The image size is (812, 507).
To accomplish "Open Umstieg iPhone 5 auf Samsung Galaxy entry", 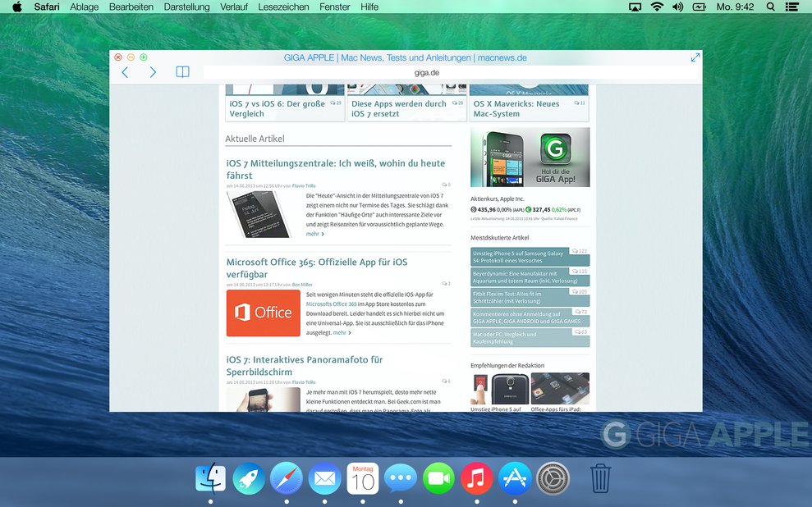I will coord(530,257).
